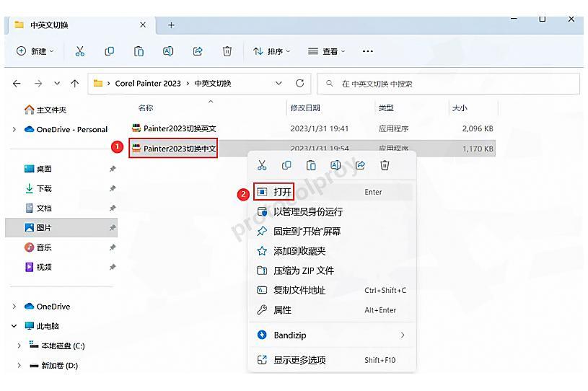
Task: Click Corel Painter 2023 in the breadcrumb
Action: pyautogui.click(x=148, y=83)
